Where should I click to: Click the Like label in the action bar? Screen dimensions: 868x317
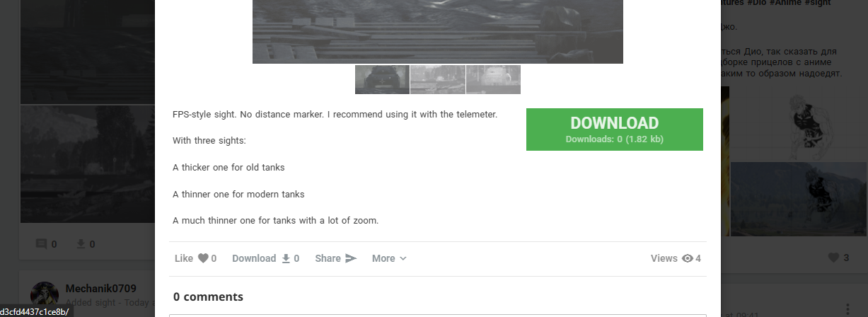[x=184, y=259]
